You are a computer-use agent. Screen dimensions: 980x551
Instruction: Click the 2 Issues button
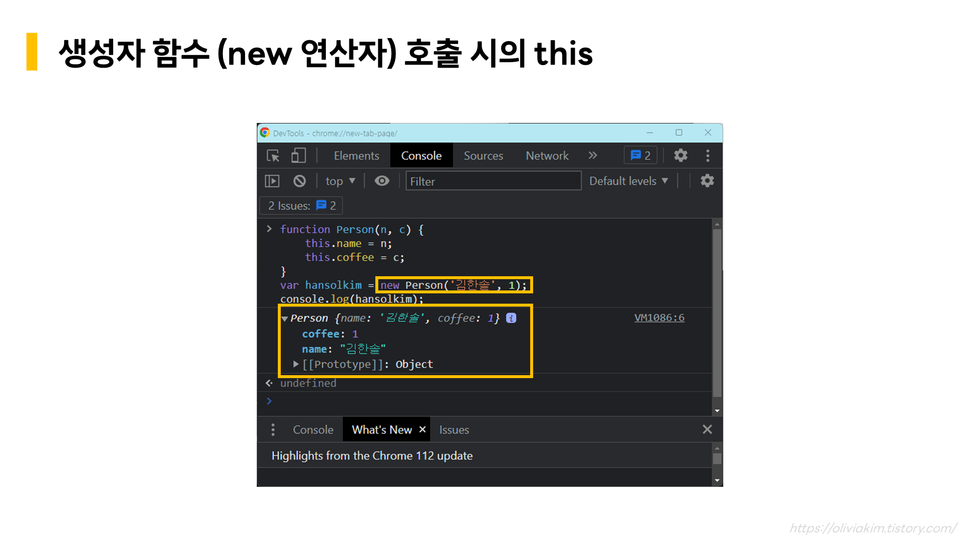pos(301,206)
